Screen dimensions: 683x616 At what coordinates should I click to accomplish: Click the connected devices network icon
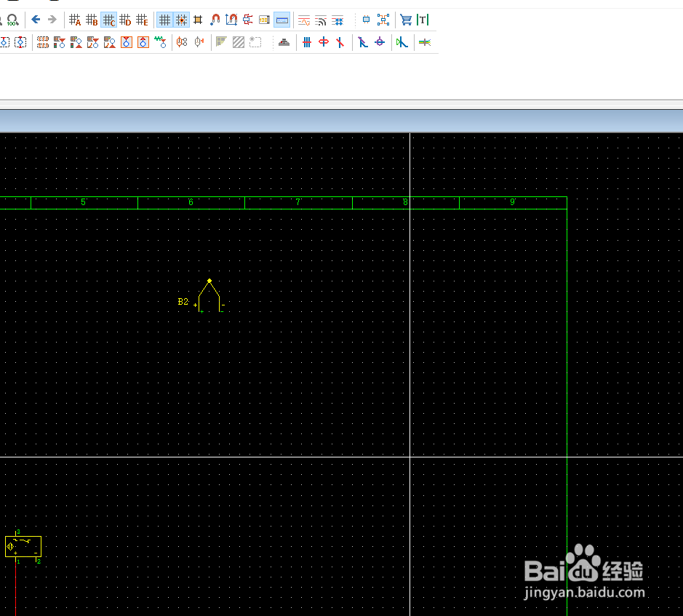click(383, 20)
